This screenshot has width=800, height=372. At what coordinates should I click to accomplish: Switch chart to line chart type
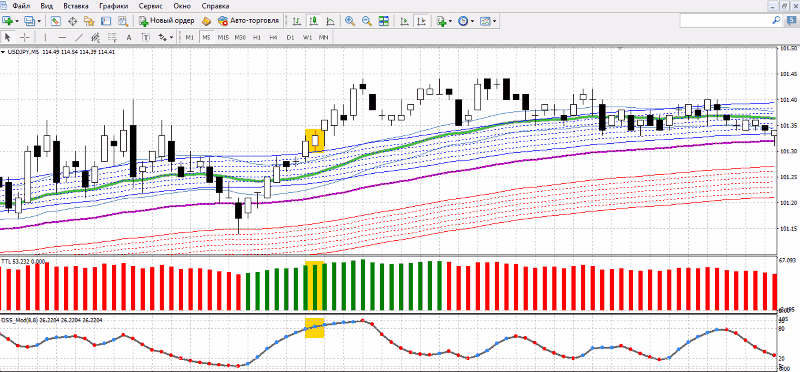[x=330, y=21]
